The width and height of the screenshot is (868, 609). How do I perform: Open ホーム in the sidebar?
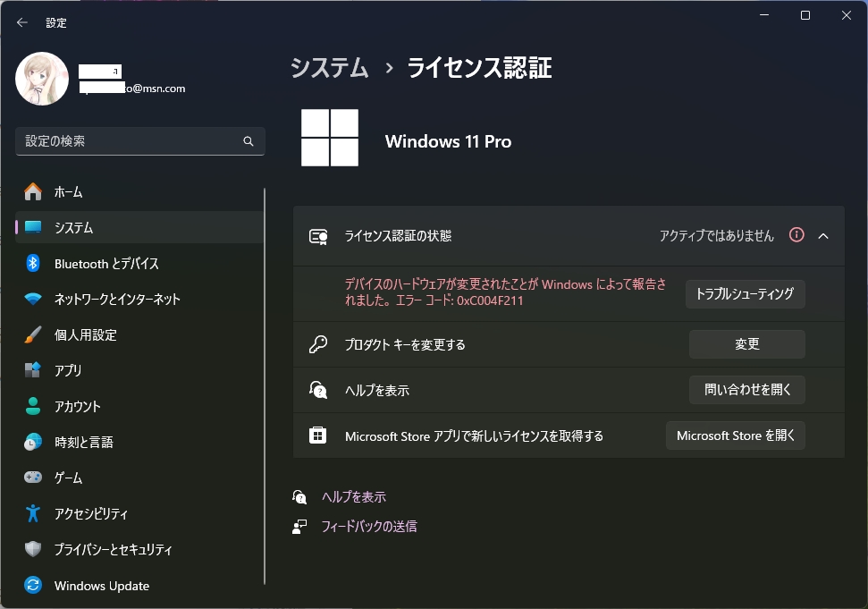click(x=139, y=192)
